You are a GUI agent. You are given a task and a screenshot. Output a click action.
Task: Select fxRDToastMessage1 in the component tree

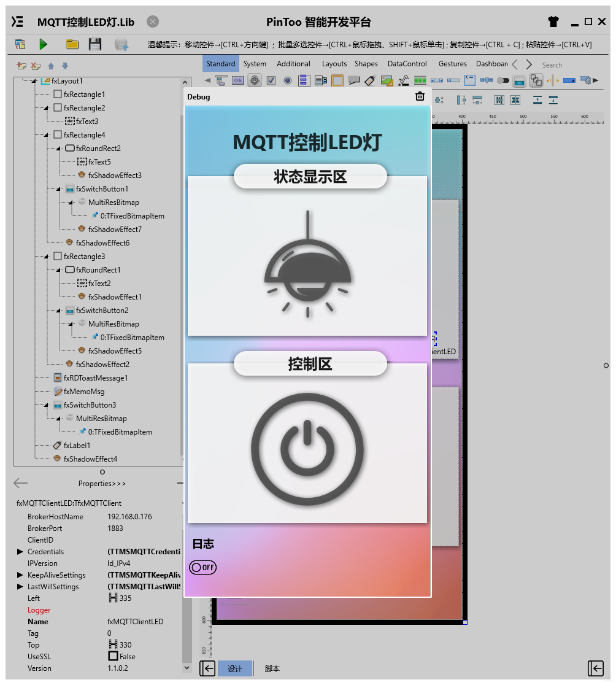[96, 378]
